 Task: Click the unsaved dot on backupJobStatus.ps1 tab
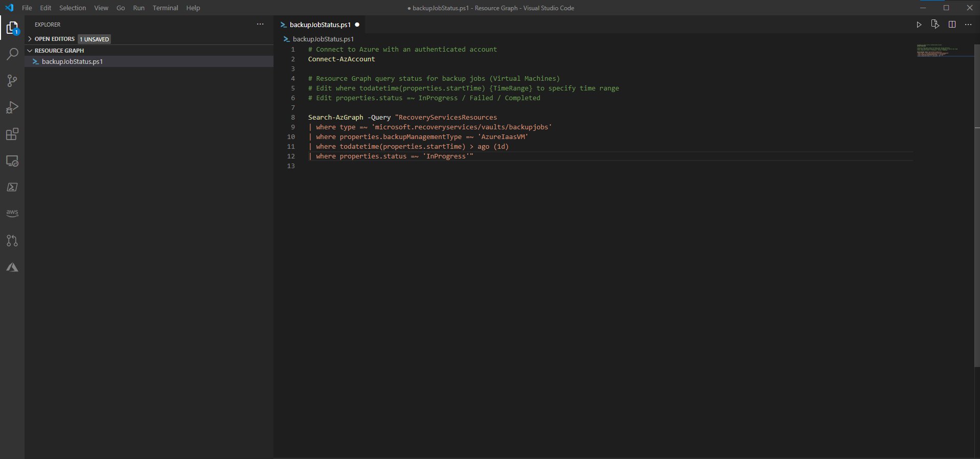357,25
